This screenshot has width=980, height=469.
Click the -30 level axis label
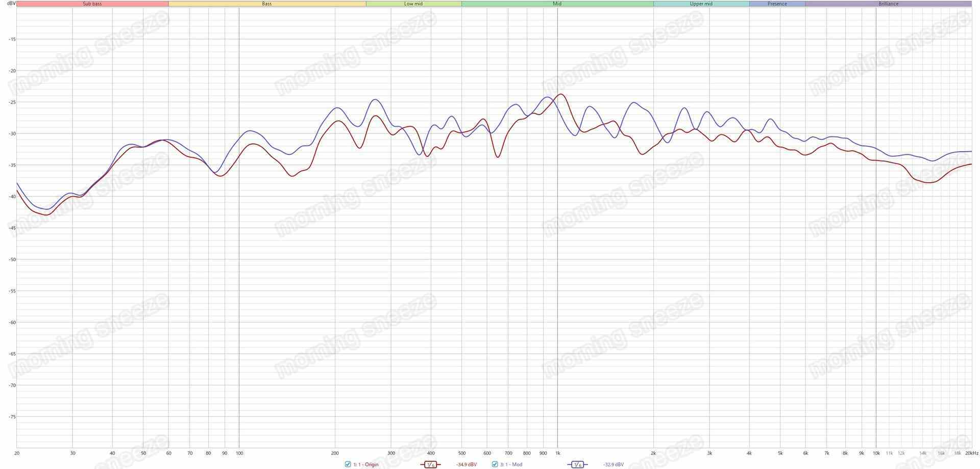[12, 133]
